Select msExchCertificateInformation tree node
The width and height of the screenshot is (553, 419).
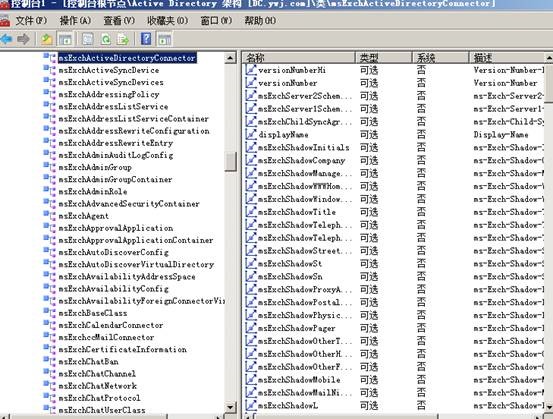[122, 350]
